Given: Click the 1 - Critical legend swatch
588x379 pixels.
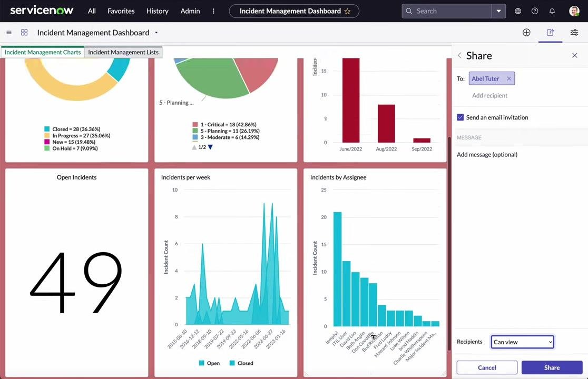Looking at the screenshot, I should [195, 124].
